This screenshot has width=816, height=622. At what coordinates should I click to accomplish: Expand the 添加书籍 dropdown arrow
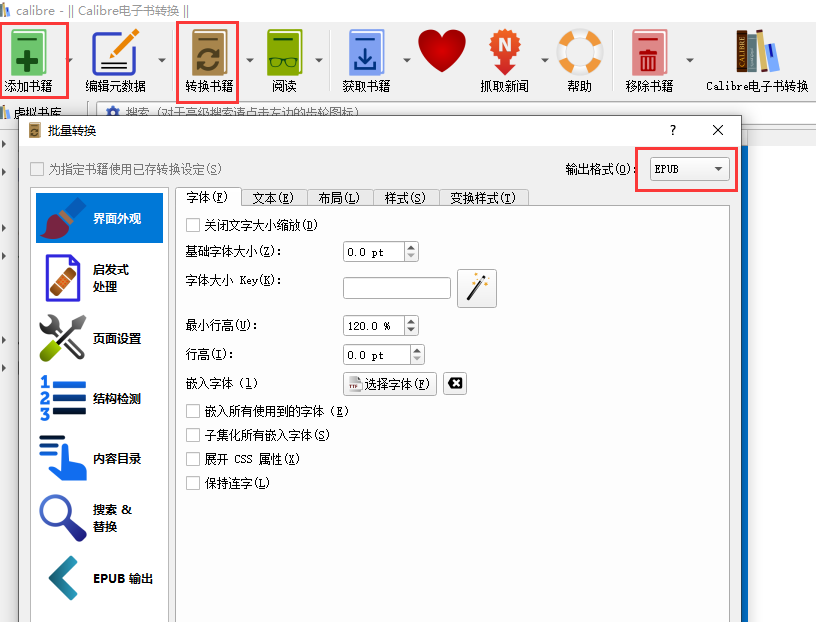click(70, 60)
